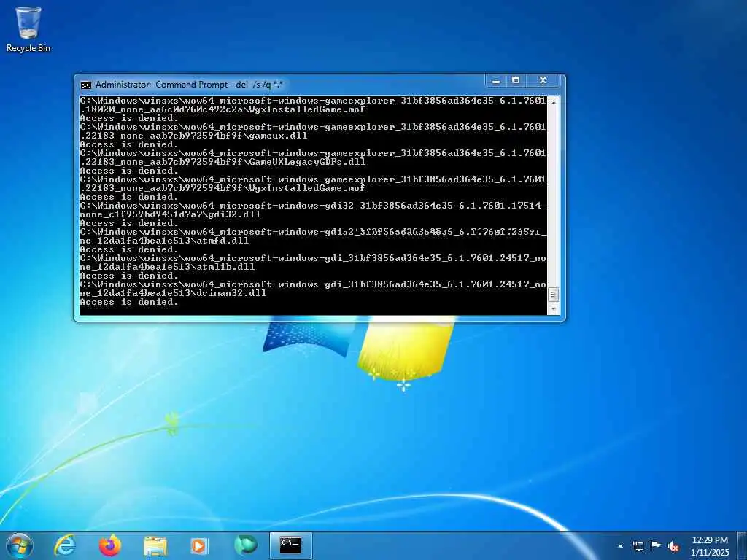Open Command Prompt title bar system icon

pyautogui.click(x=86, y=85)
